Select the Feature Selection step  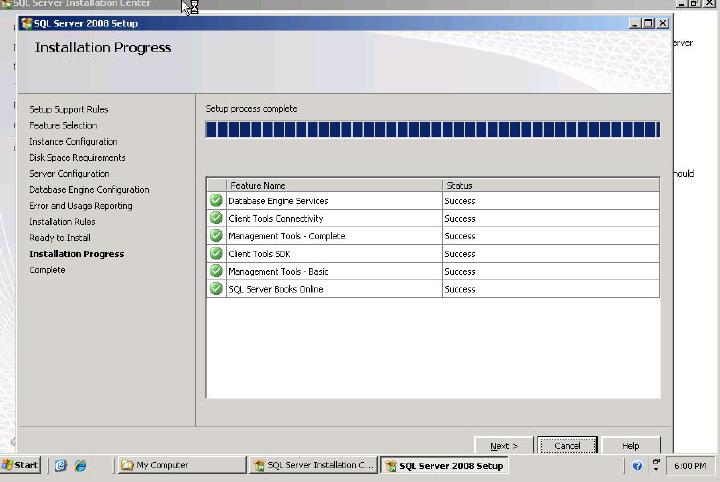click(x=63, y=125)
